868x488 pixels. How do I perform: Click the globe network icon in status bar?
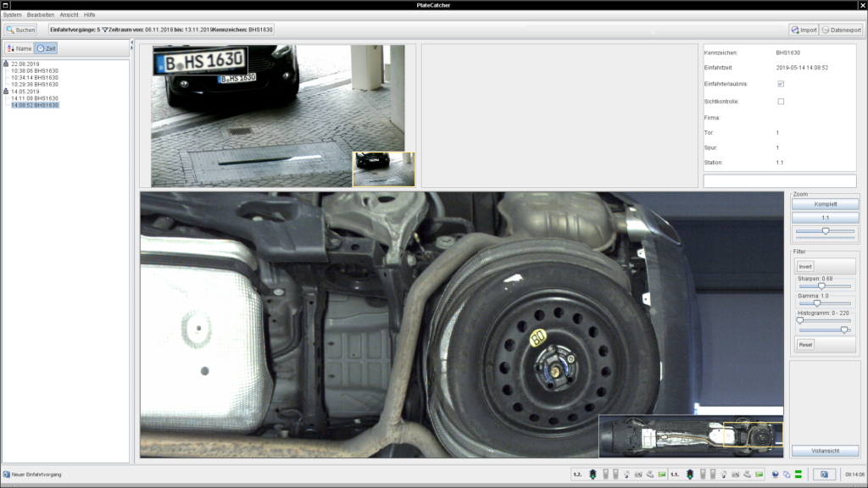[775, 474]
